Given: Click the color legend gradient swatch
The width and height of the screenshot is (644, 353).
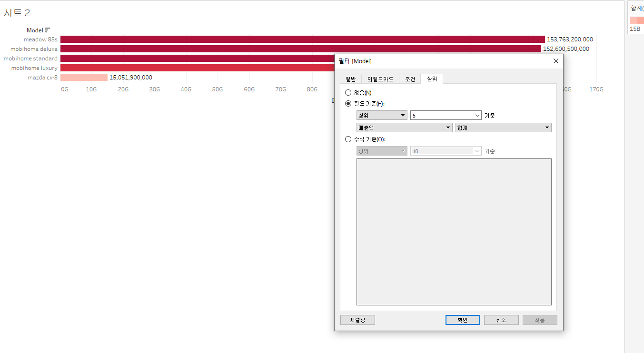Looking at the screenshot, I should pyautogui.click(x=636, y=20).
